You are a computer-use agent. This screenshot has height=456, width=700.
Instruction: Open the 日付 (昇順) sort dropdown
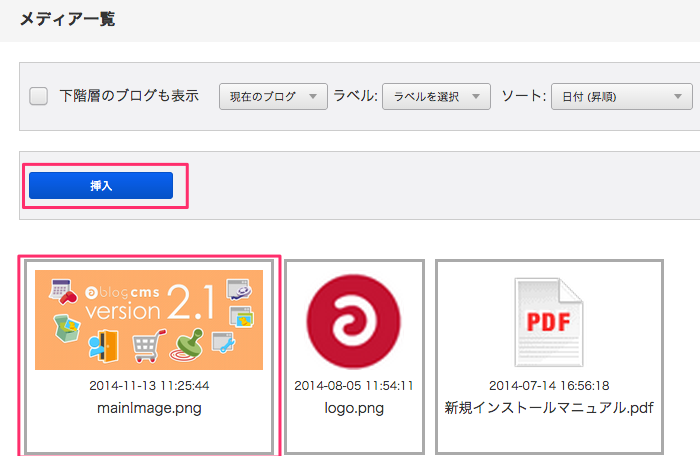pyautogui.click(x=622, y=96)
